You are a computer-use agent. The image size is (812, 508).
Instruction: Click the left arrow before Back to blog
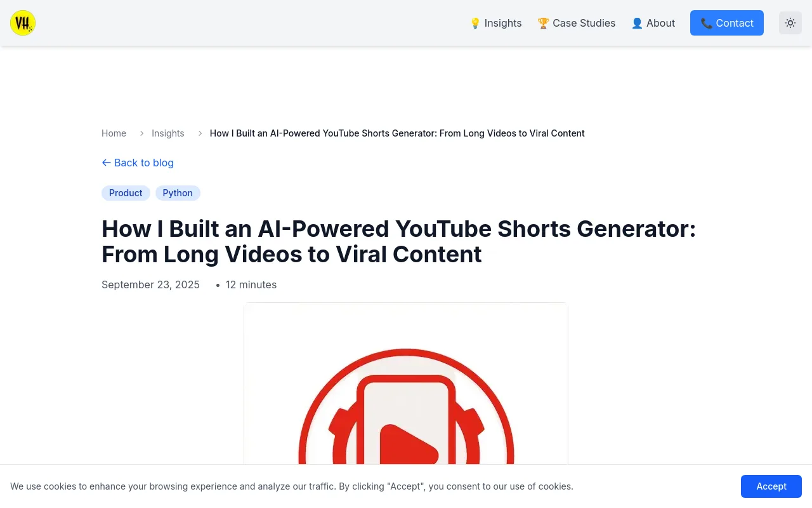pyautogui.click(x=107, y=163)
